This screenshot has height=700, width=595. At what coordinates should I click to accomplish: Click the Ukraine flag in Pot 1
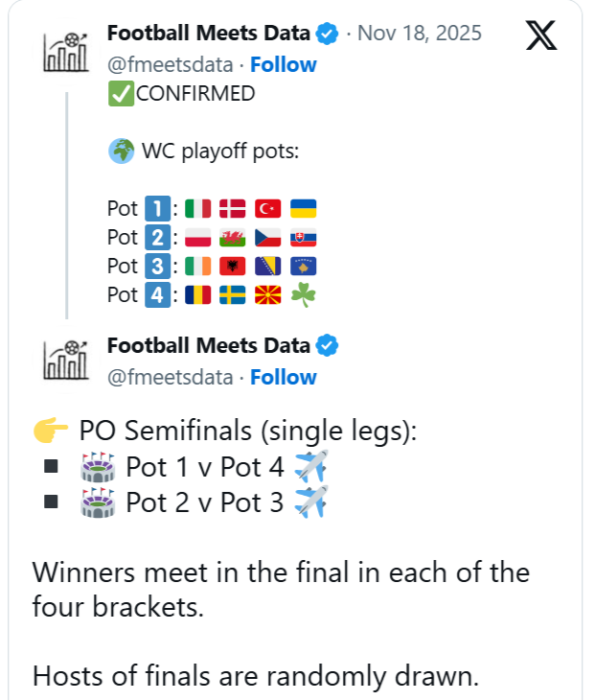coord(303,209)
